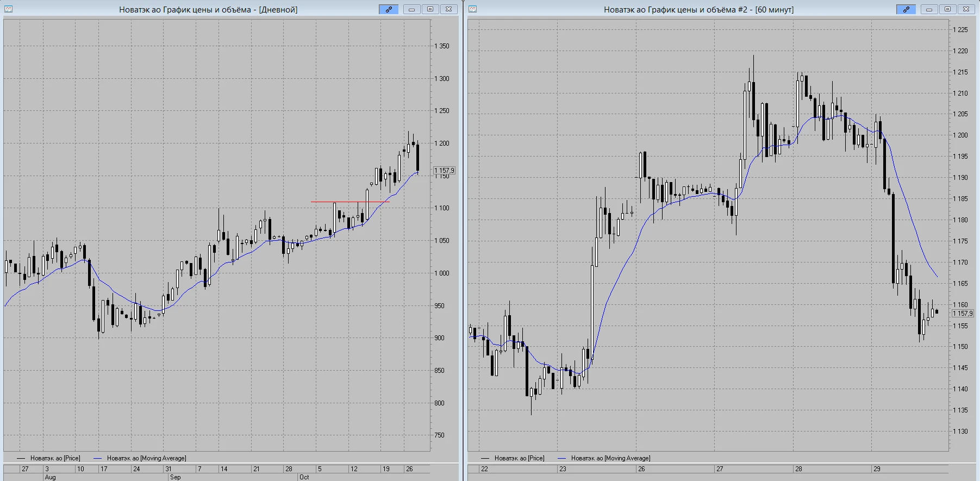
Task: Maximize the Дневной chart window
Action: pyautogui.click(x=430, y=9)
